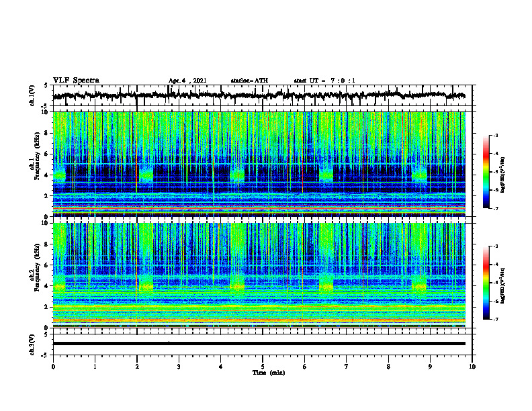
Task: Click time axis tick label "8"
Action: coord(388,367)
